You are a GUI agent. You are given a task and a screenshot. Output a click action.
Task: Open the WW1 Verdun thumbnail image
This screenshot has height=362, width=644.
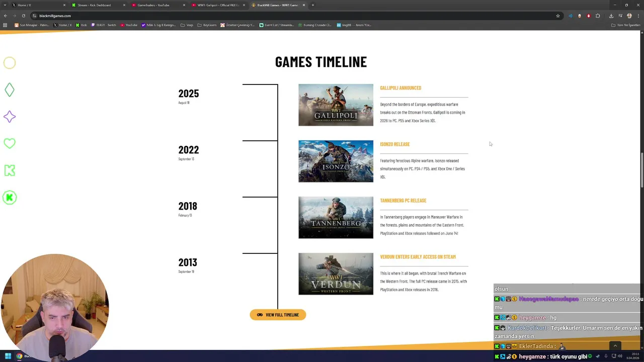point(336,274)
